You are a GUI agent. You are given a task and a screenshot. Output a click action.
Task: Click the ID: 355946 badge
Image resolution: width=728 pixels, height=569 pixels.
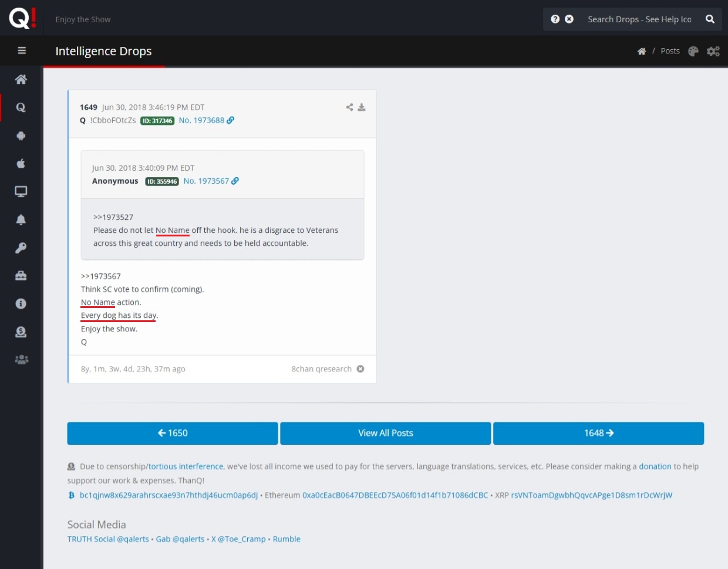click(162, 182)
